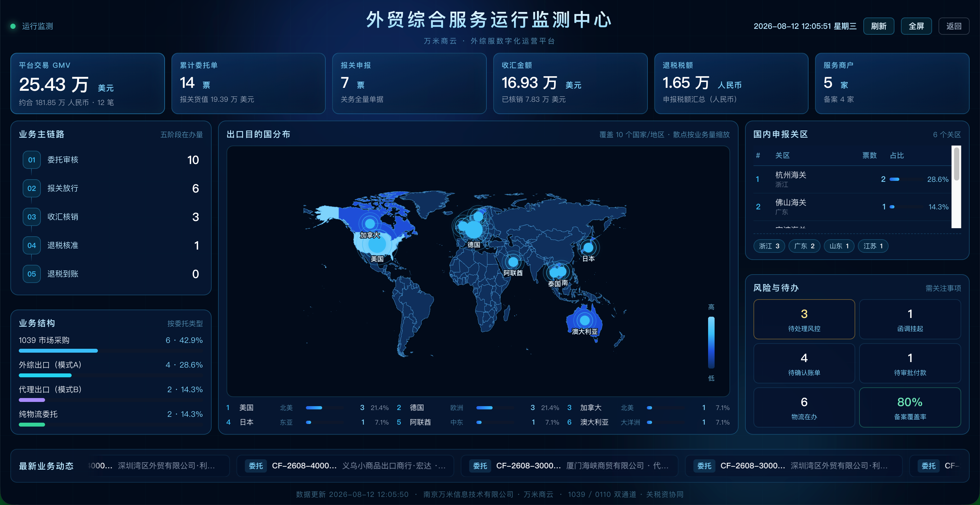Click the 需关注事项 label
Viewport: 980px width, 505px height.
pyautogui.click(x=943, y=288)
